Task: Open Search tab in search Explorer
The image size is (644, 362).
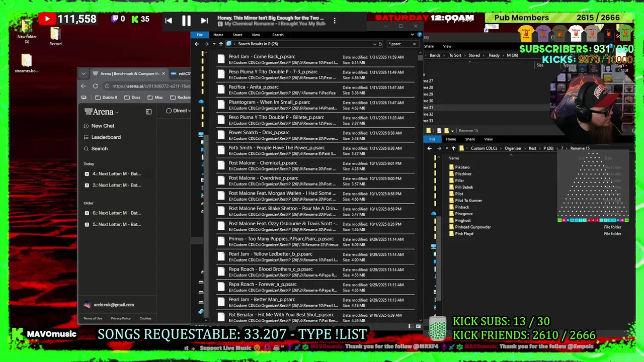Action: coord(278,35)
